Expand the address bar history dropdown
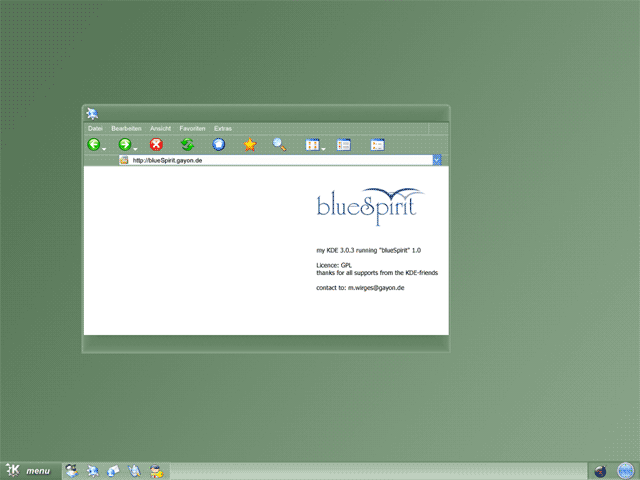640x480 pixels. (x=437, y=160)
